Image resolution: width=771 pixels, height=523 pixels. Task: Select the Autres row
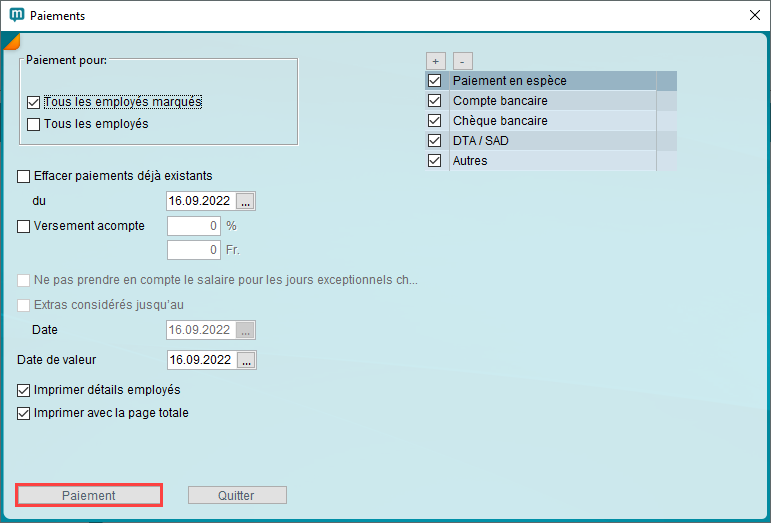[551, 161]
